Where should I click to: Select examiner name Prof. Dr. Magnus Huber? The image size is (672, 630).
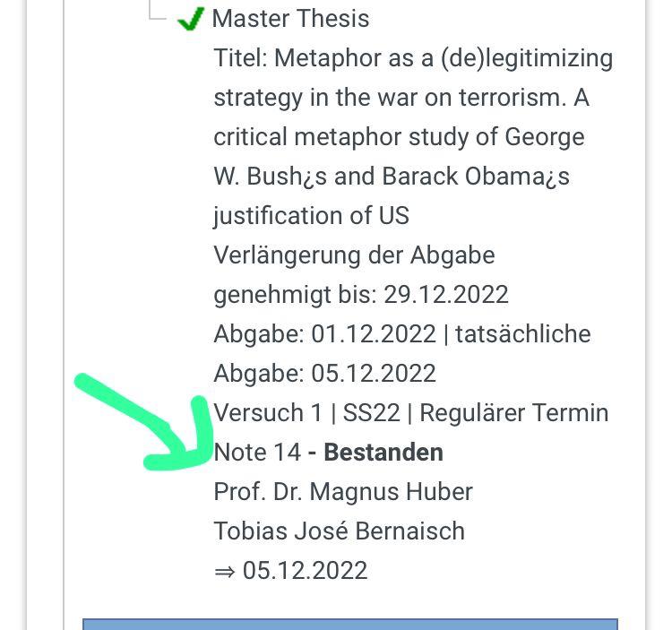(342, 492)
